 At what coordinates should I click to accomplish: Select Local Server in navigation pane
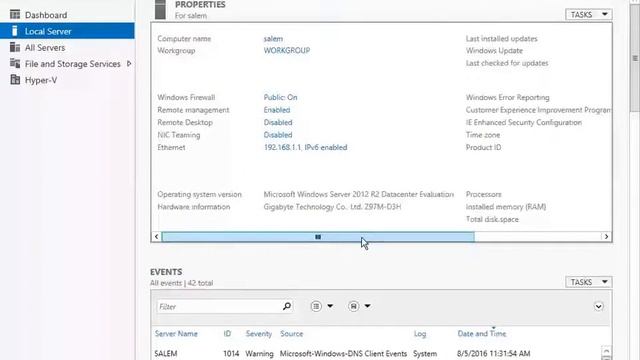pos(48,31)
